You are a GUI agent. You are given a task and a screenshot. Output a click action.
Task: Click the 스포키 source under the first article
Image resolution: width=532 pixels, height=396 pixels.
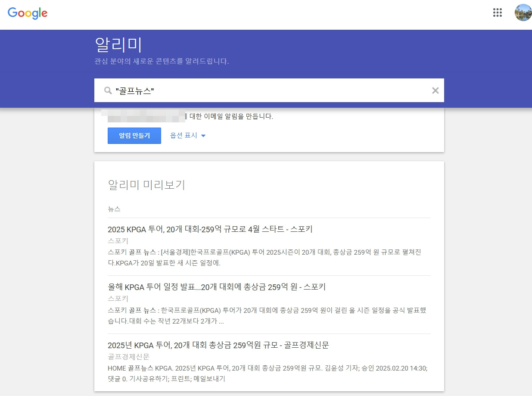118,241
